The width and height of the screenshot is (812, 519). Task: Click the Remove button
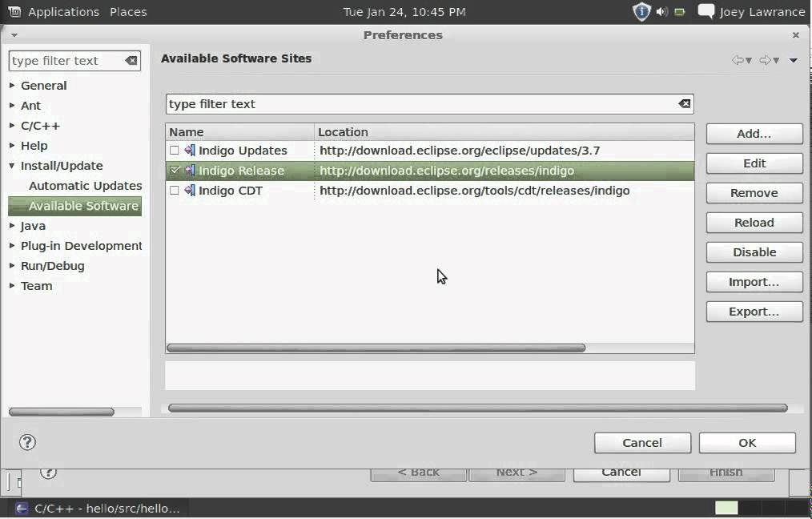(x=754, y=193)
